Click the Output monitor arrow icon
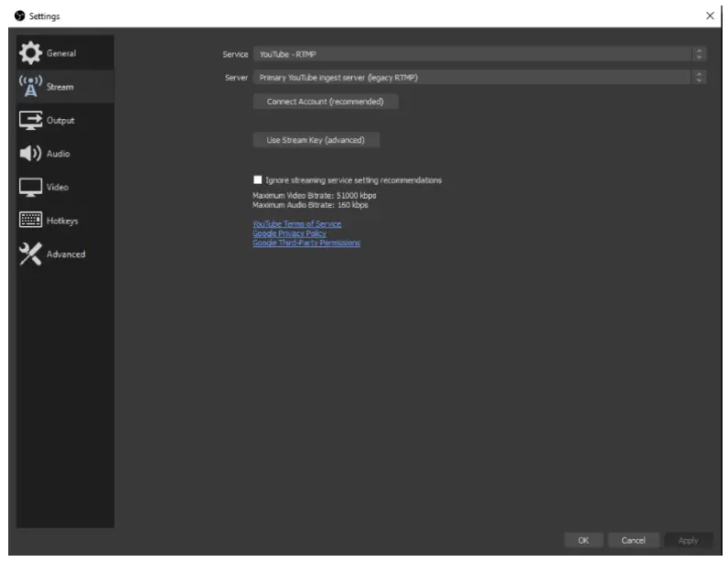Screen dimensions: 728x562 coord(31,120)
